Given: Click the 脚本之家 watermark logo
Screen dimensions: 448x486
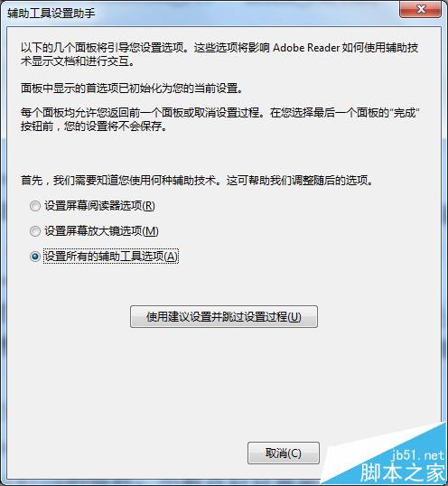Looking at the screenshot, I should point(403,473).
